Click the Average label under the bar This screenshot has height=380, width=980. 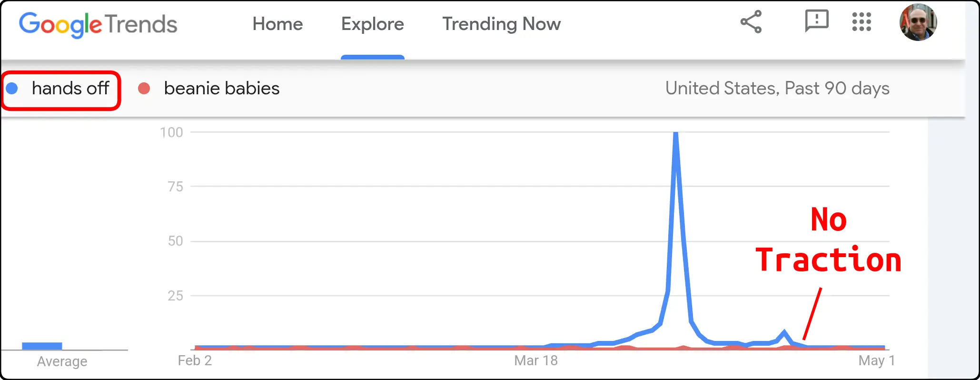62,361
